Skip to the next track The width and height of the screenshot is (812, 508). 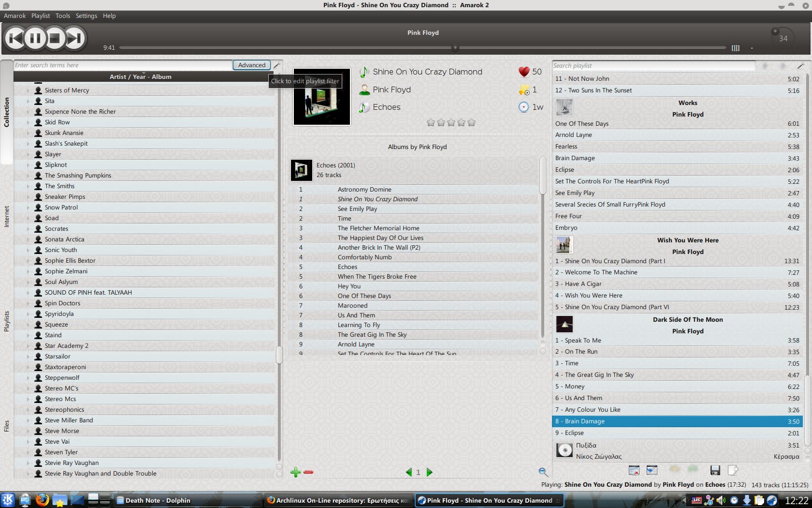75,38
